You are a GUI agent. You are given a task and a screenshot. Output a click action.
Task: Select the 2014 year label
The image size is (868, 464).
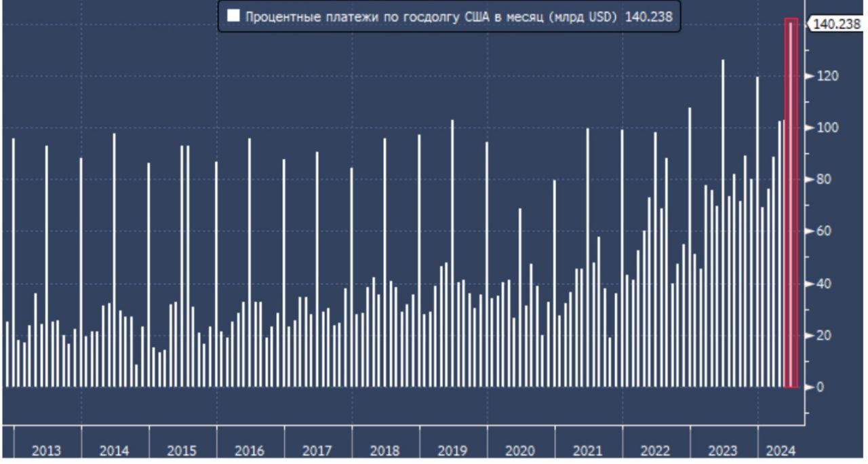tap(114, 451)
